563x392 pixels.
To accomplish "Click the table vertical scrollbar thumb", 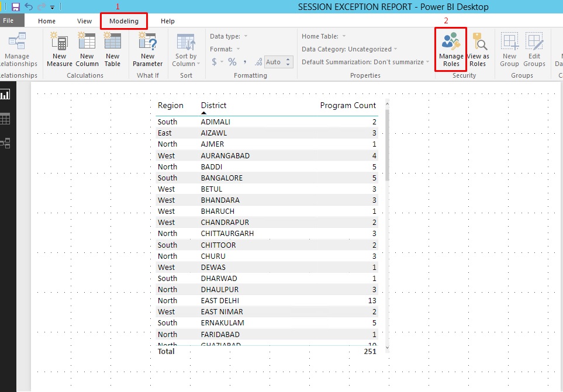I will (x=387, y=145).
